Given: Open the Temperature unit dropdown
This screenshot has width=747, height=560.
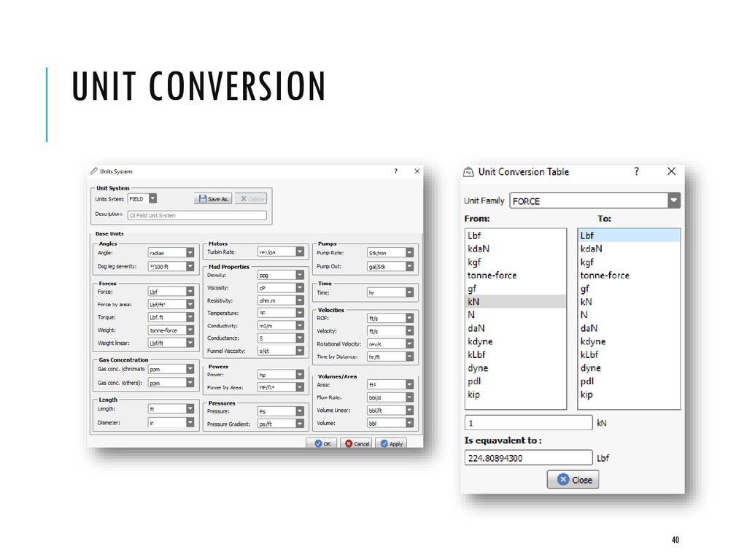Looking at the screenshot, I should point(300,313).
